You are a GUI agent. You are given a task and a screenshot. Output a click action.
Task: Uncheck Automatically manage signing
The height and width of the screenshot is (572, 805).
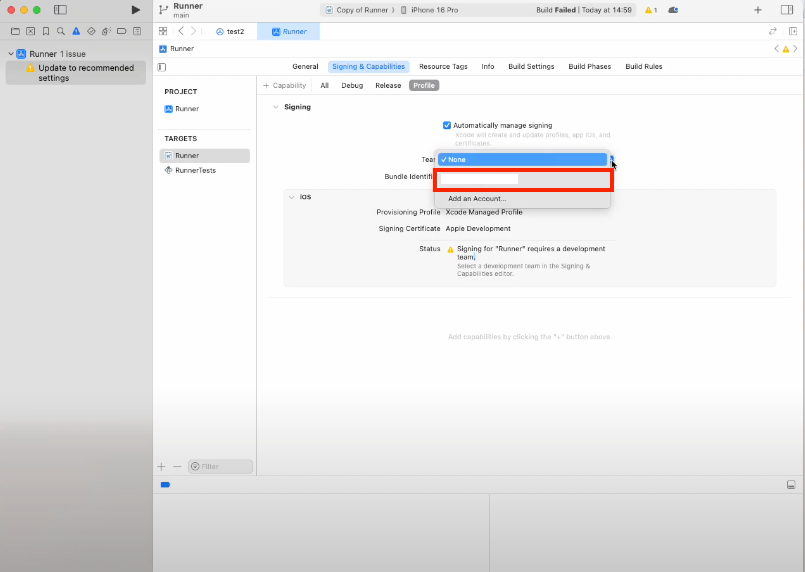point(447,125)
